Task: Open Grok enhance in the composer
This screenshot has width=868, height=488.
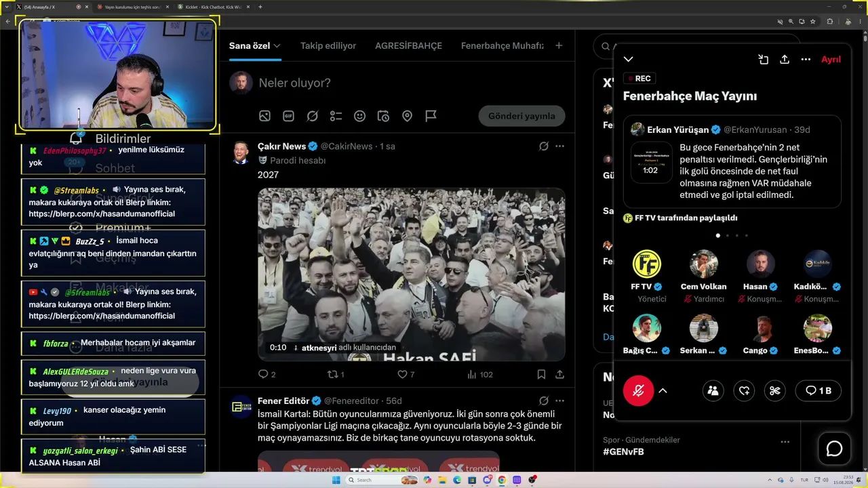Action: click(312, 116)
